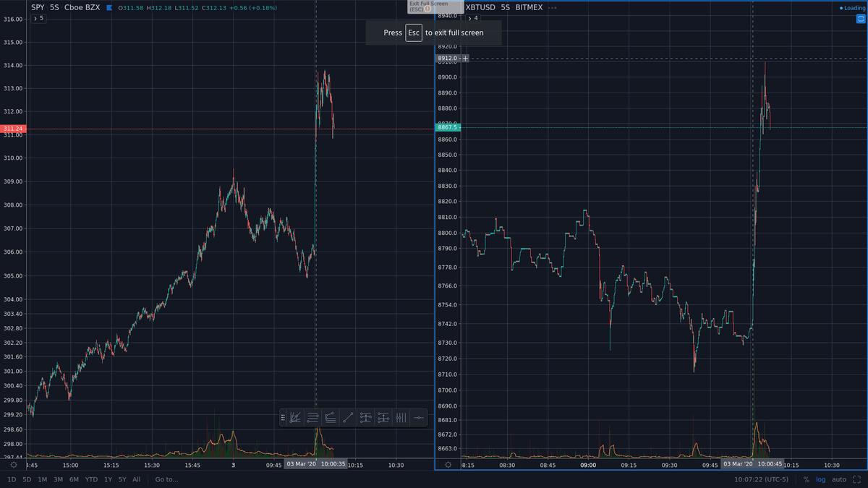Click the blue flag icon next to Cboe BZX
Viewport: 868px width, 488px height.
109,8
